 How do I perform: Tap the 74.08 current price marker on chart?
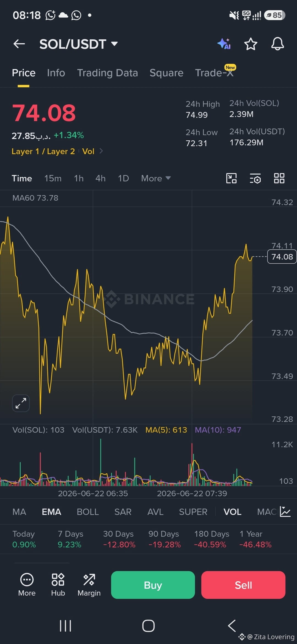pos(282,256)
